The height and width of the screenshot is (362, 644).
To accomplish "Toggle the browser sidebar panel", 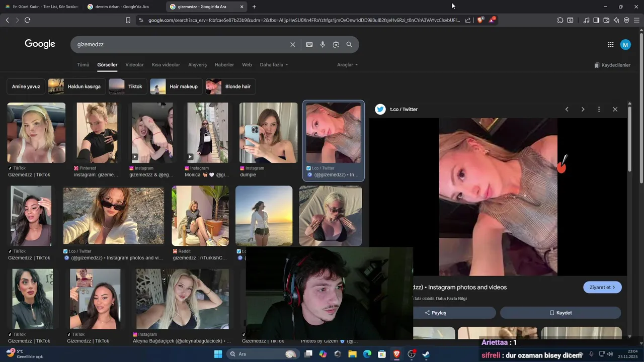I will click(x=596, y=20).
